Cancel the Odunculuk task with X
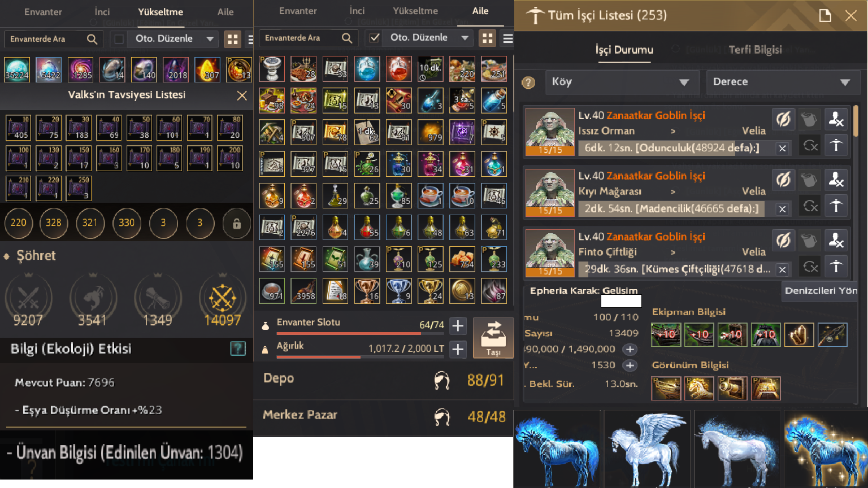The height and width of the screenshot is (488, 868). click(x=782, y=148)
